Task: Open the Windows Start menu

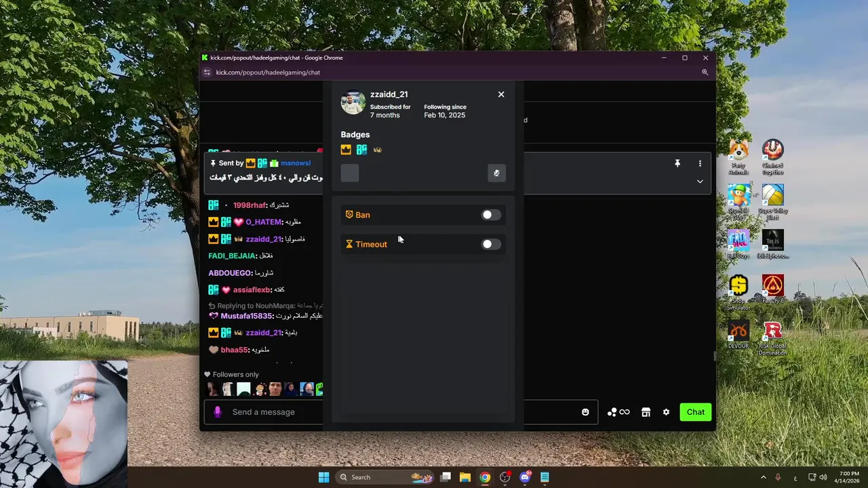Action: [323, 477]
